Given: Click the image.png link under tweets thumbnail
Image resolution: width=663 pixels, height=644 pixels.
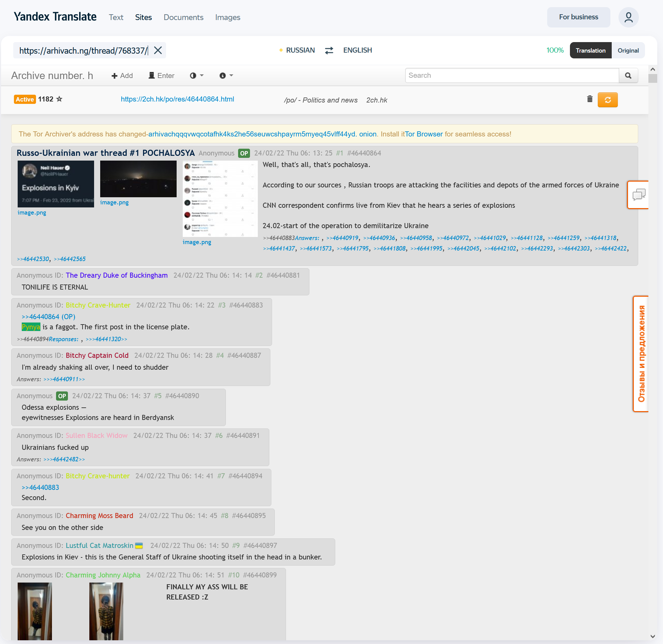Looking at the screenshot, I should (197, 242).
